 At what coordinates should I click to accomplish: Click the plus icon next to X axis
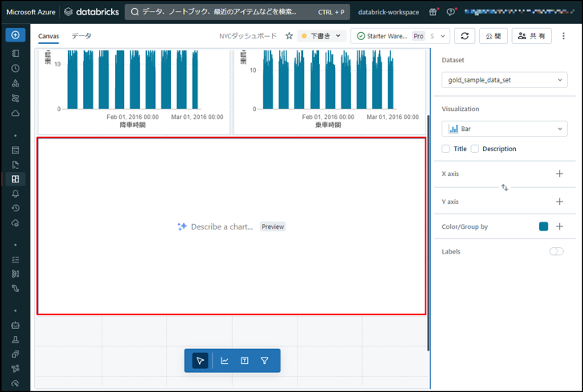coord(559,174)
